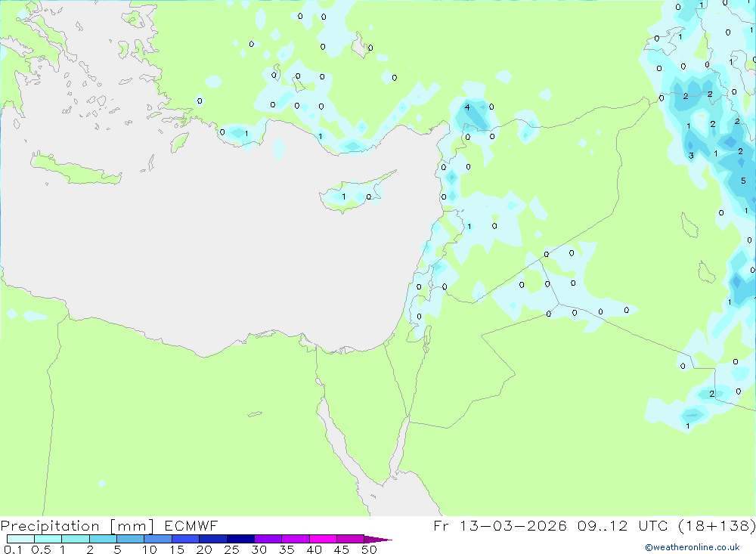756x554 pixels.
Task: Click the '25' legend scale label
Action: point(231,549)
